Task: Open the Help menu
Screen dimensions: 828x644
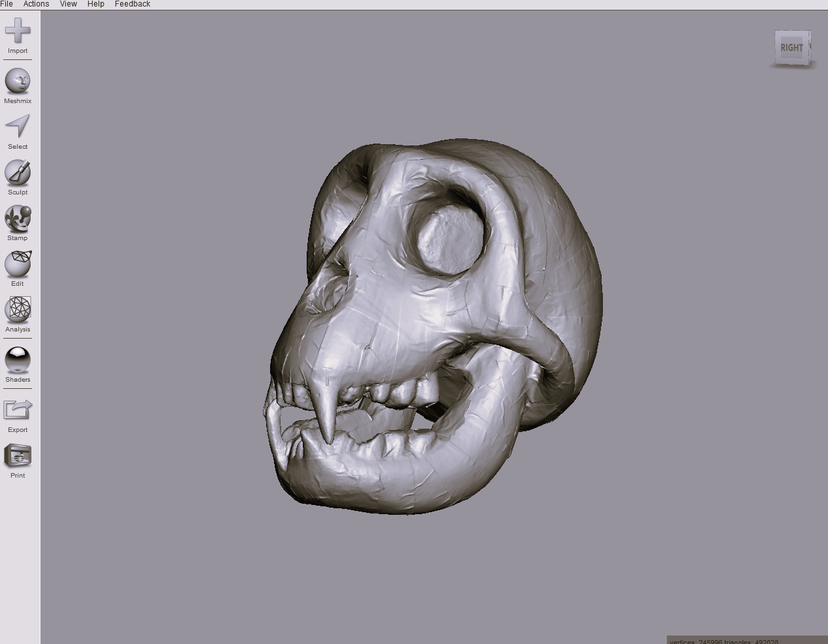Action: [96, 4]
